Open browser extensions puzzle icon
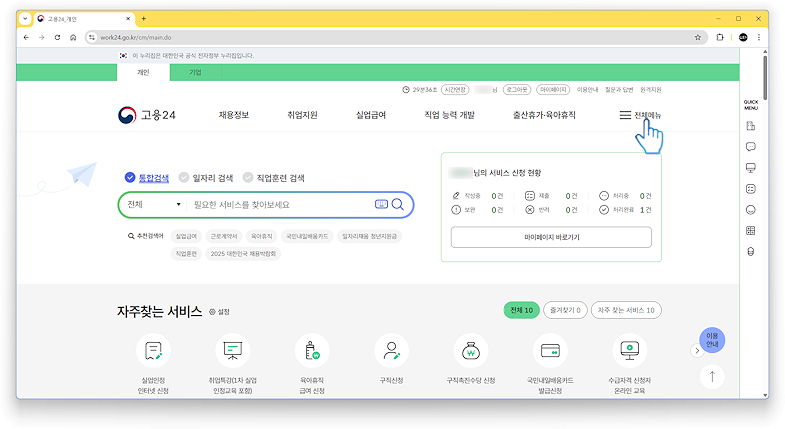Image resolution: width=785 pixels, height=429 pixels. [x=720, y=38]
